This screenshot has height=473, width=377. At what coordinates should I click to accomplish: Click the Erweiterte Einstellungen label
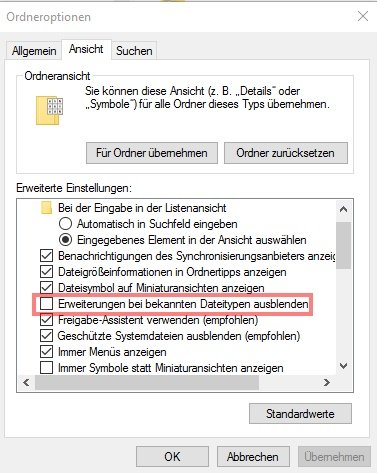[74, 188]
